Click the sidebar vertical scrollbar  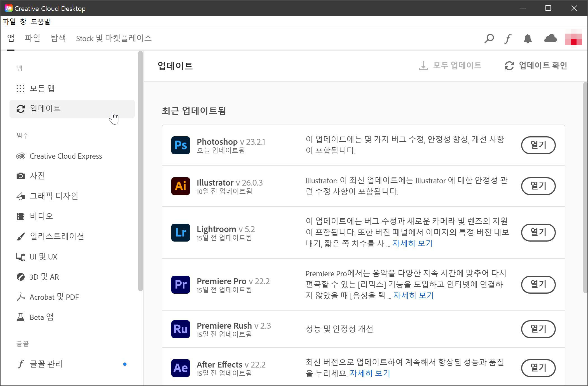coord(140,171)
